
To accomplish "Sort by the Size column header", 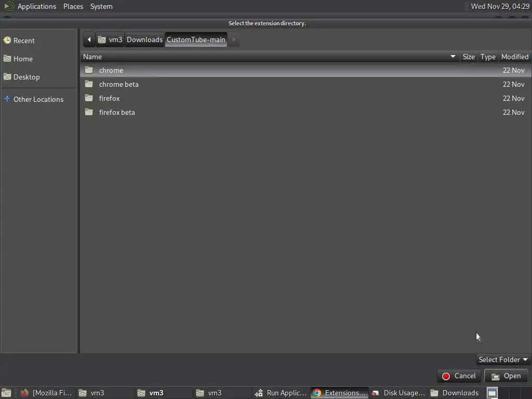I will (x=469, y=57).
